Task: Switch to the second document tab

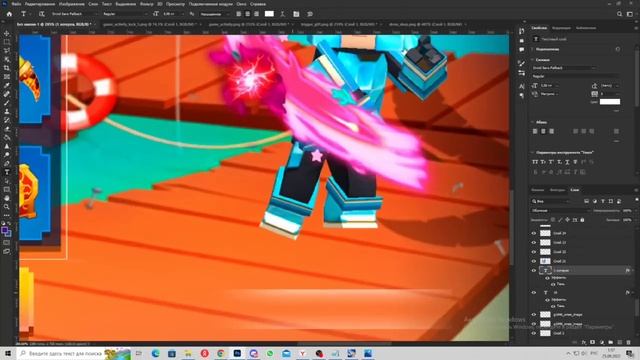Action: point(149,24)
